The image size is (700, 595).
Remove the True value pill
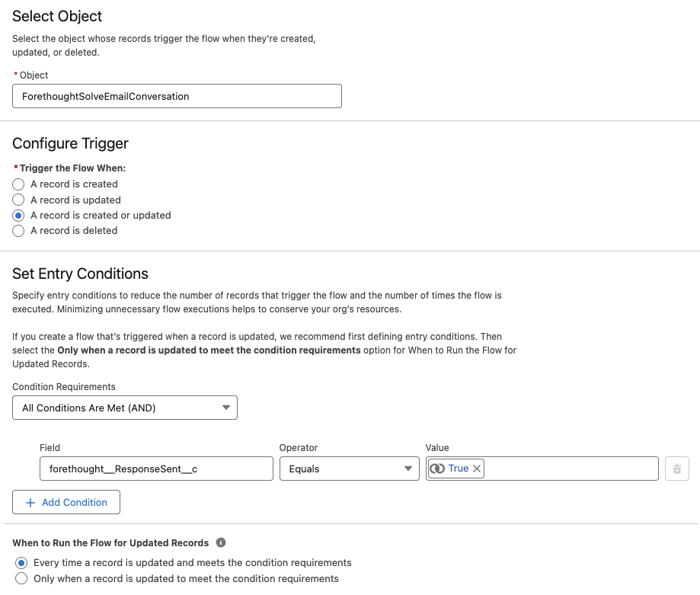pyautogui.click(x=477, y=469)
